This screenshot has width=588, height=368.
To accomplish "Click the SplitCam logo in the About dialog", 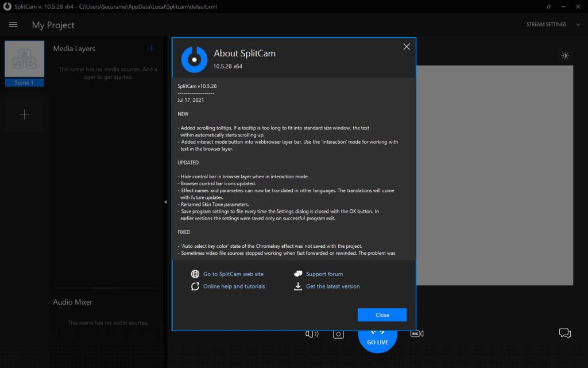I will 194,59.
